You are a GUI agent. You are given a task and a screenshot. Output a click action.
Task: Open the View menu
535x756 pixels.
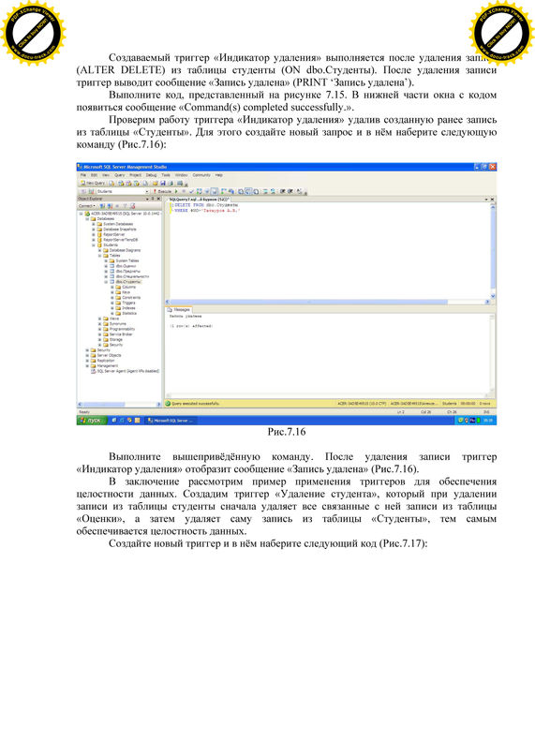pos(106,175)
